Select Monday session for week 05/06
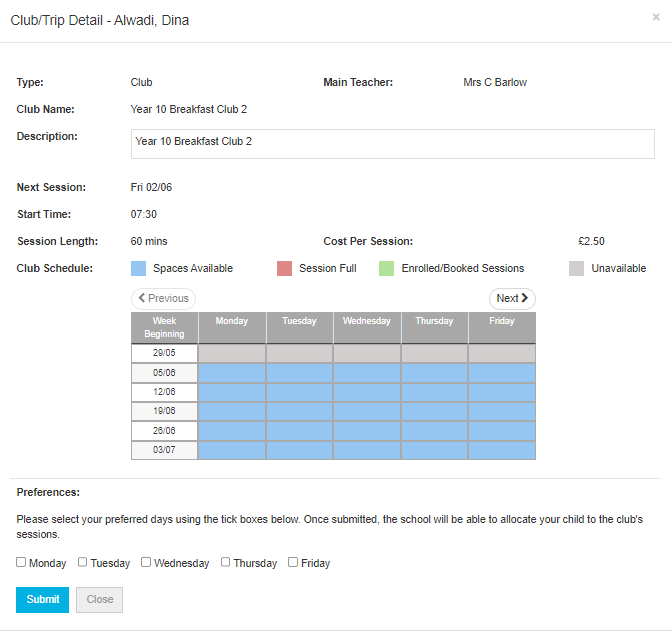This screenshot has width=672, height=631. click(232, 373)
